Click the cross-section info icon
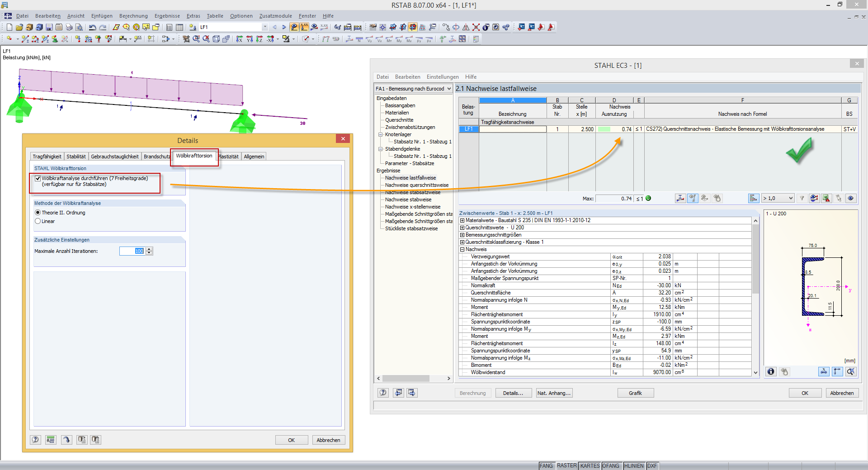Image resolution: width=868 pixels, height=470 pixels. 771,371
